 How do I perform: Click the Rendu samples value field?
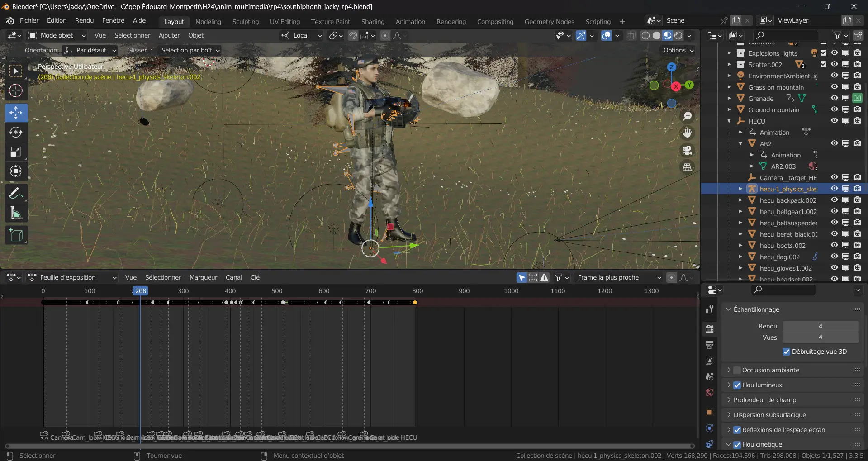[x=821, y=326]
